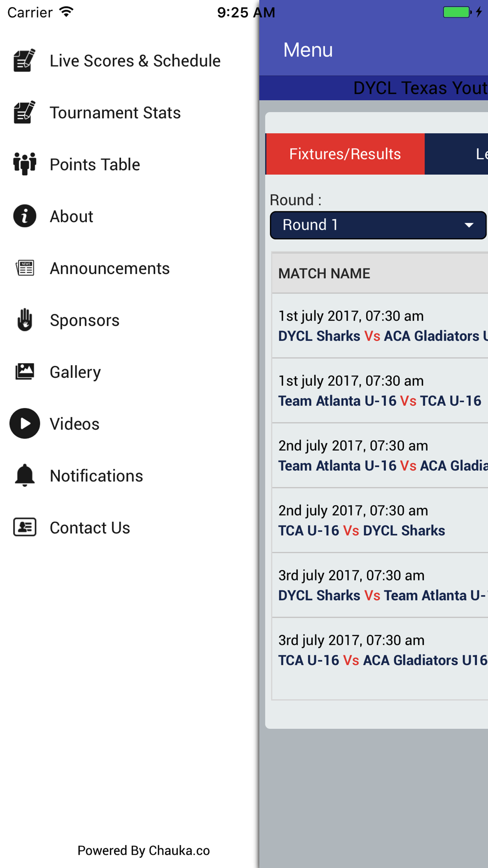Image resolution: width=488 pixels, height=868 pixels.
Task: Open the Live Scores & Schedule notepad icon
Action: (x=24, y=61)
